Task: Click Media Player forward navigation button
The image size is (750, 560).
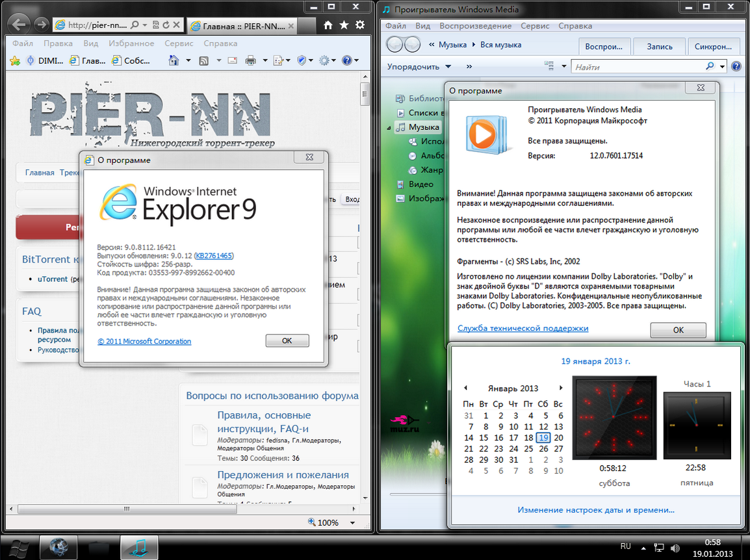Action: (x=412, y=44)
